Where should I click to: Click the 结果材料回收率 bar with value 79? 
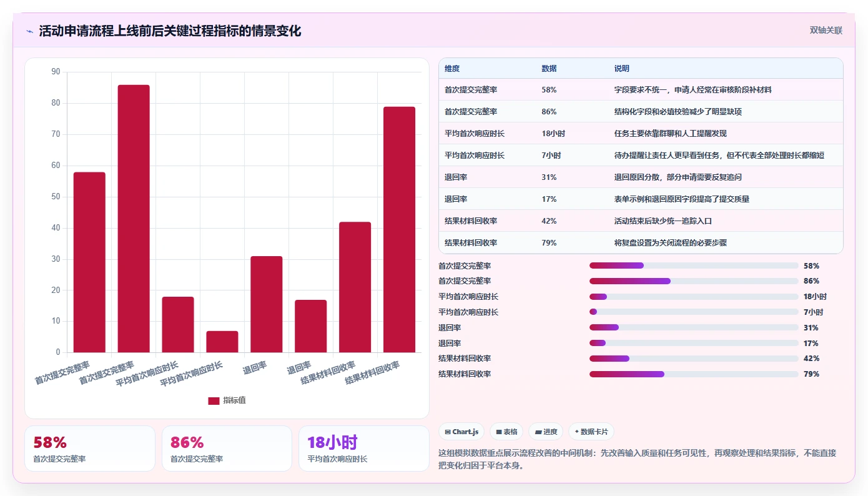click(399, 229)
